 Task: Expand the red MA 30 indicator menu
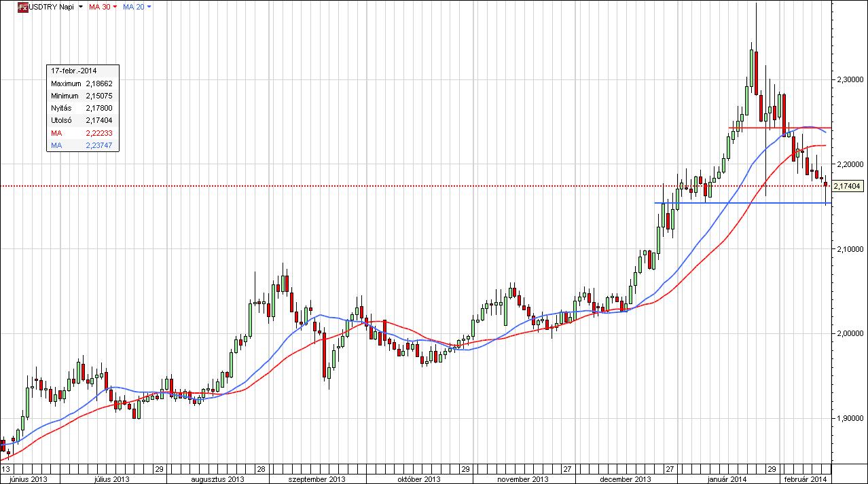click(115, 7)
